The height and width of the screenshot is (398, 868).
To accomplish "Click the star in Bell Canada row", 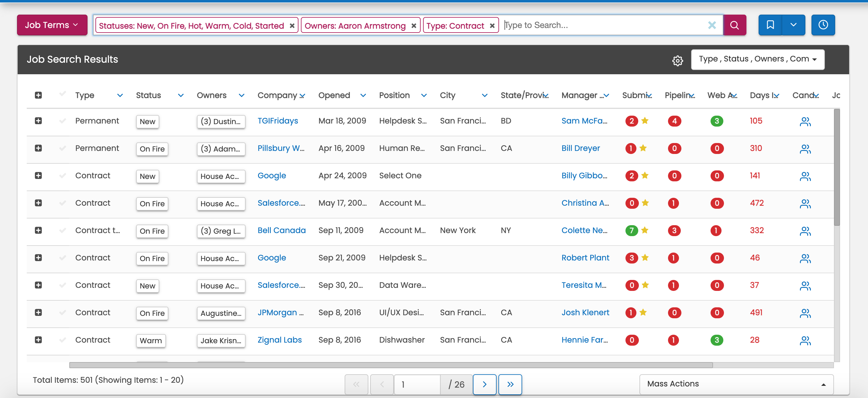I will pos(645,230).
